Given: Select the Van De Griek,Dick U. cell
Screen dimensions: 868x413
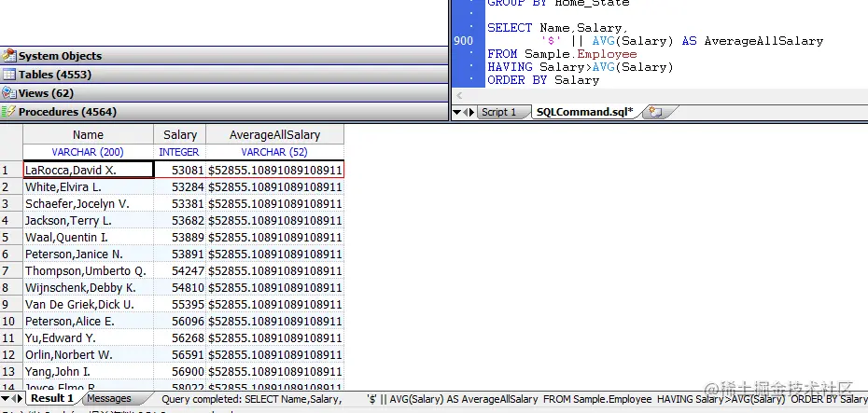Looking at the screenshot, I should [x=88, y=304].
